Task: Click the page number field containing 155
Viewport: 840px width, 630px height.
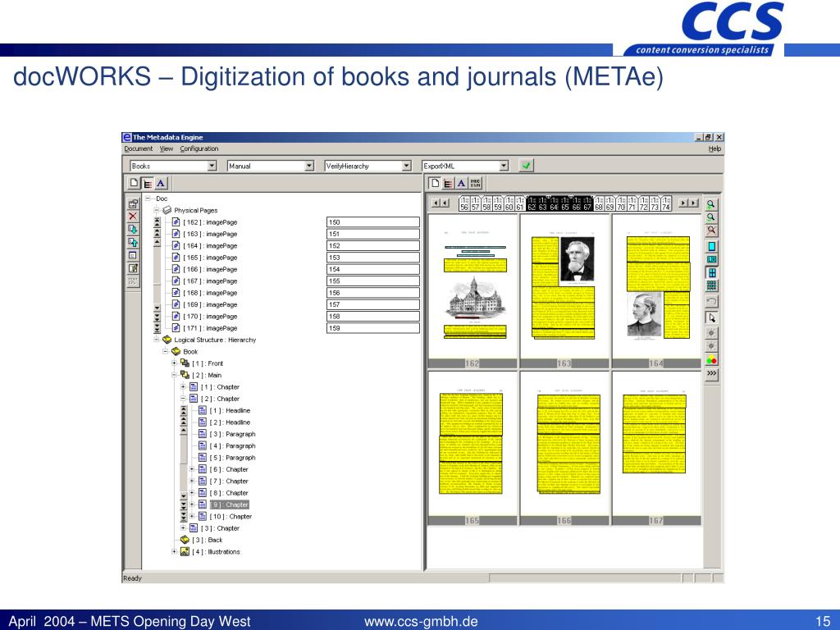Action: pyautogui.click(x=373, y=281)
